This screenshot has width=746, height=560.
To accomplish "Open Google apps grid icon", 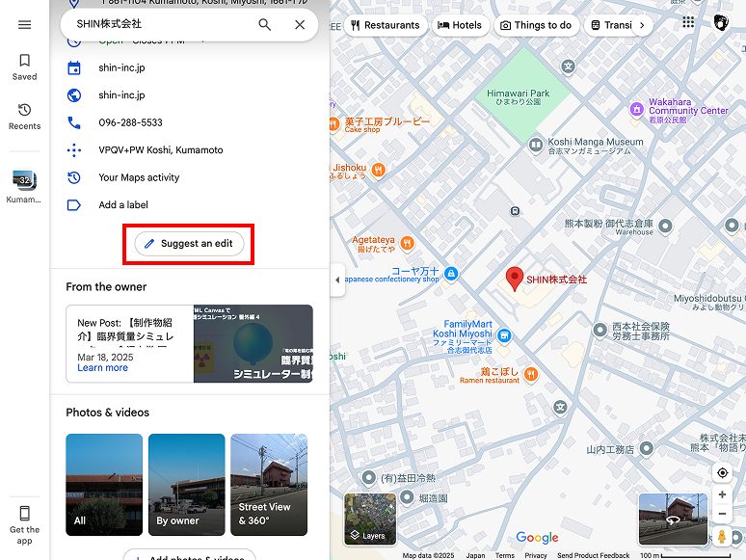I will pyautogui.click(x=688, y=22).
